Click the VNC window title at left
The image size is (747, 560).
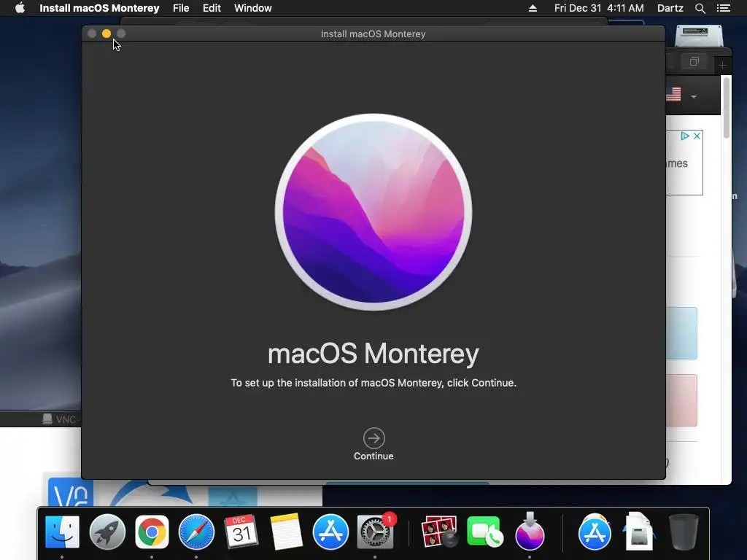60,419
